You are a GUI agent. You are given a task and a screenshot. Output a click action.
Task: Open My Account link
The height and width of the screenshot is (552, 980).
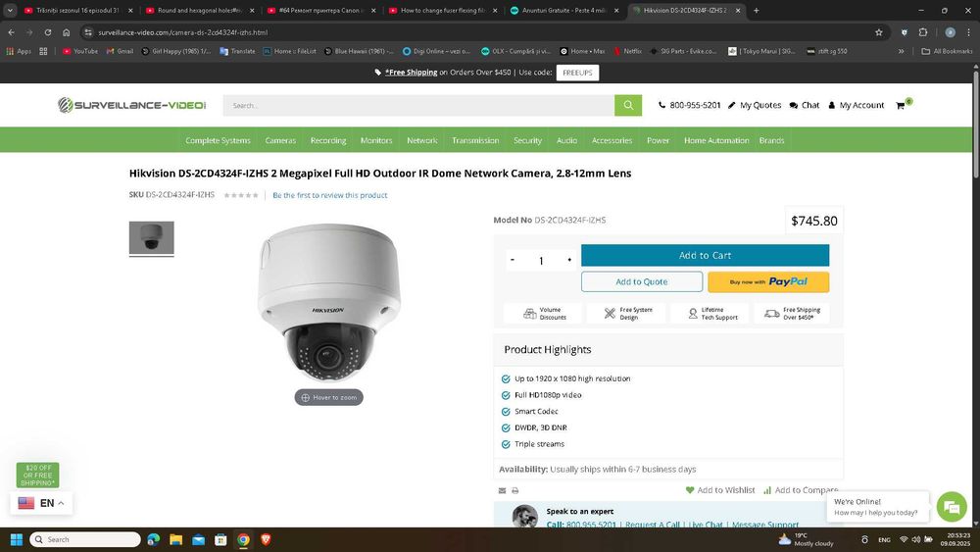click(856, 105)
